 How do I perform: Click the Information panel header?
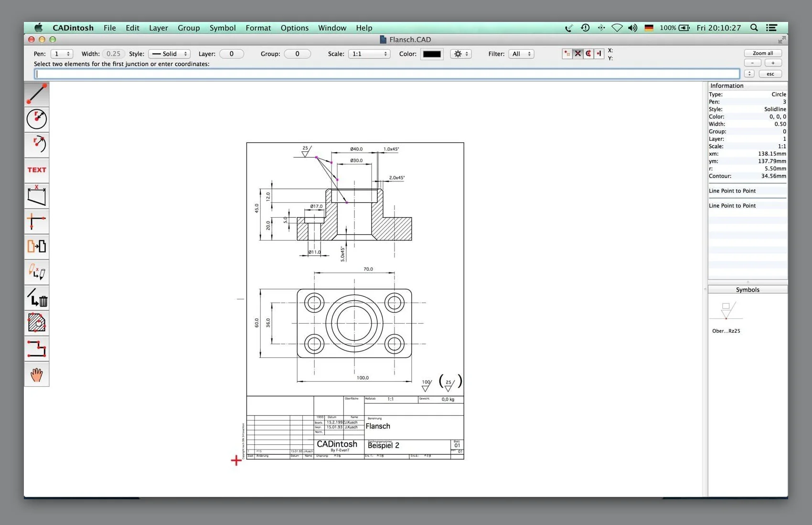pyautogui.click(x=748, y=86)
